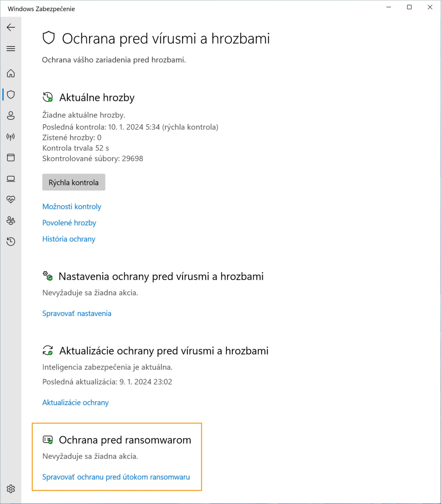Open app and browser control icon
441x504 pixels.
[x=11, y=158]
